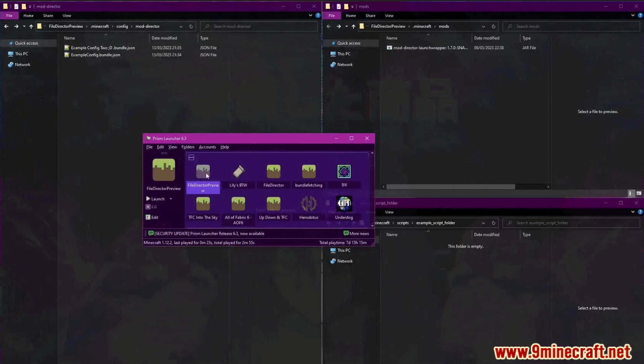Go back in mod-director window
Screen dimensions: 644x364
pyautogui.click(x=6, y=26)
